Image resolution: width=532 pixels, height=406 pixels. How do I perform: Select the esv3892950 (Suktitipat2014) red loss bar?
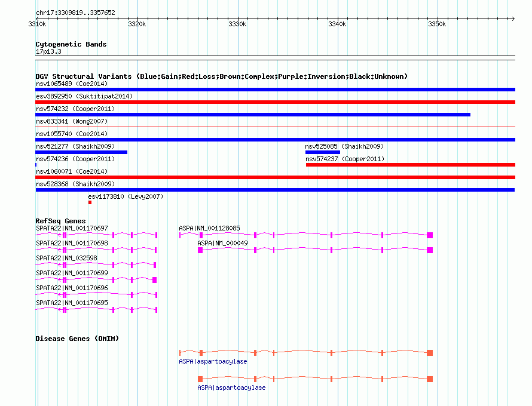[275, 102]
